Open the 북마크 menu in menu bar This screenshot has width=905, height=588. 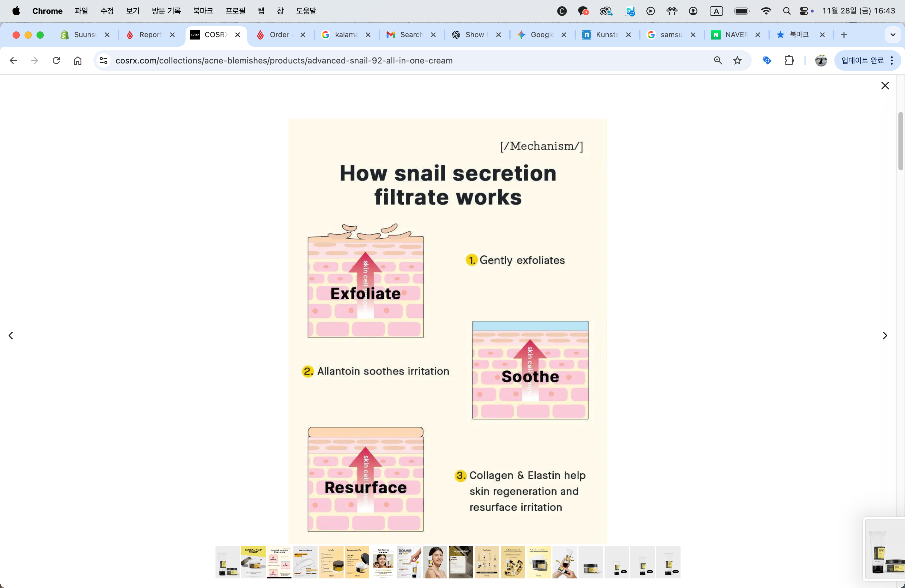coord(203,11)
